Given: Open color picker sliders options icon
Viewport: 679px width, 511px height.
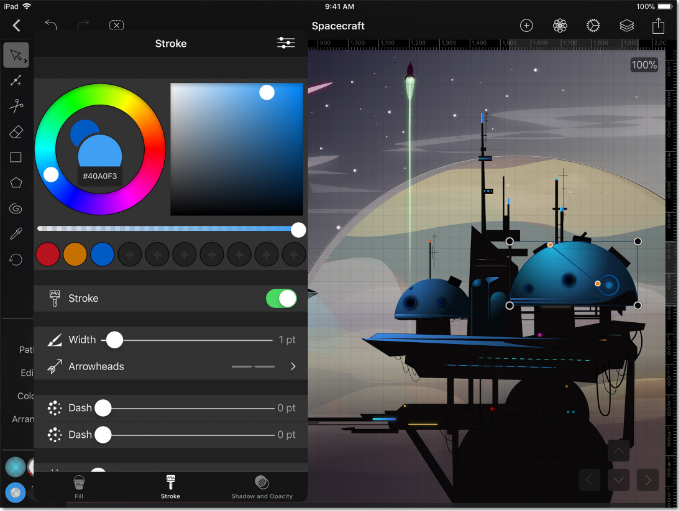Looking at the screenshot, I should pyautogui.click(x=286, y=43).
